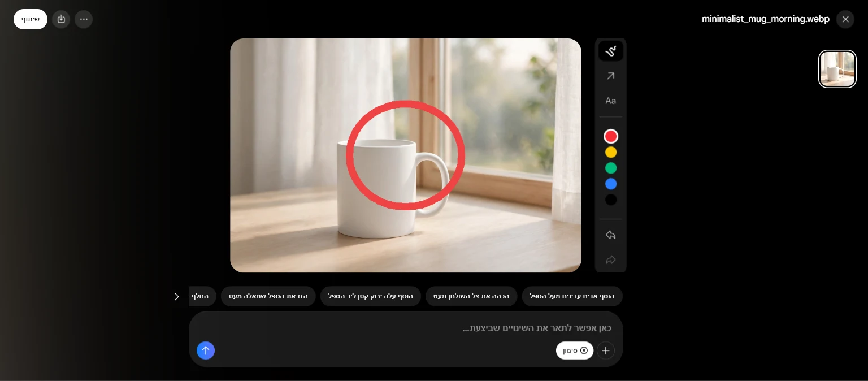
Task: Pick the green color swatch
Action: click(611, 168)
